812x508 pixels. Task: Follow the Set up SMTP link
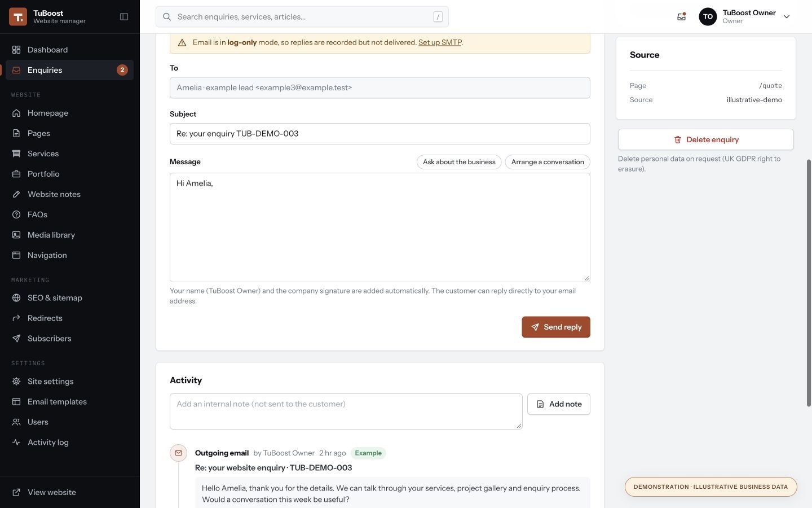coord(440,42)
